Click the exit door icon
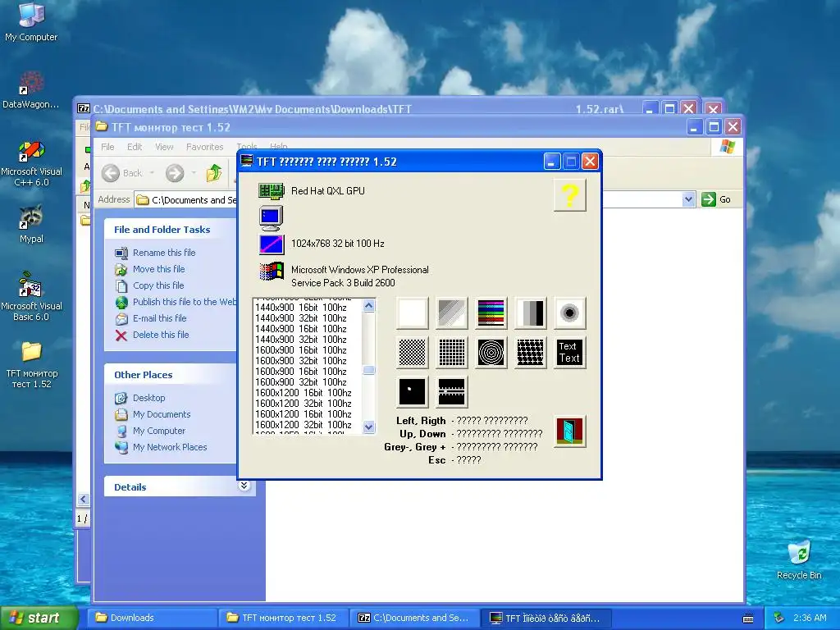840x630 pixels. point(569,431)
